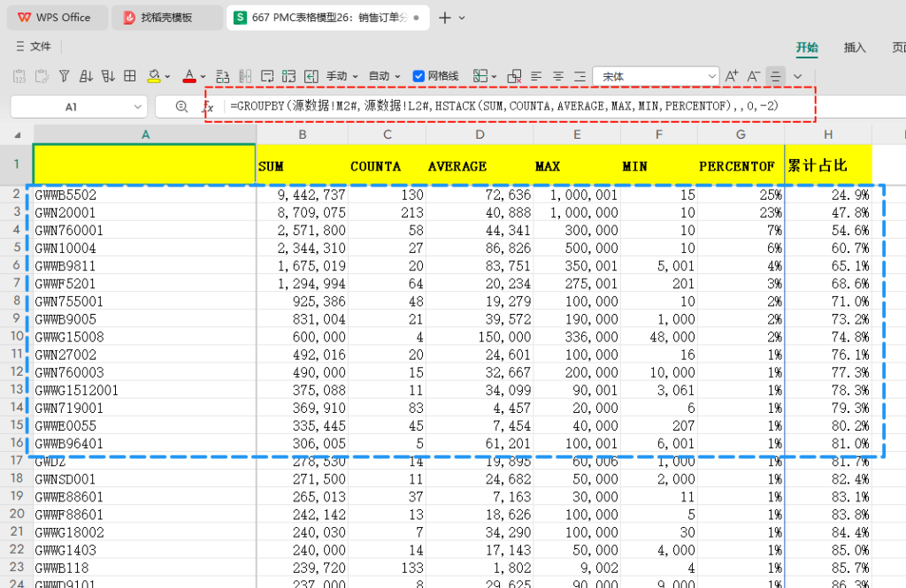The height and width of the screenshot is (588, 906).
Task: Add a new tab with plus button
Action: point(444,18)
